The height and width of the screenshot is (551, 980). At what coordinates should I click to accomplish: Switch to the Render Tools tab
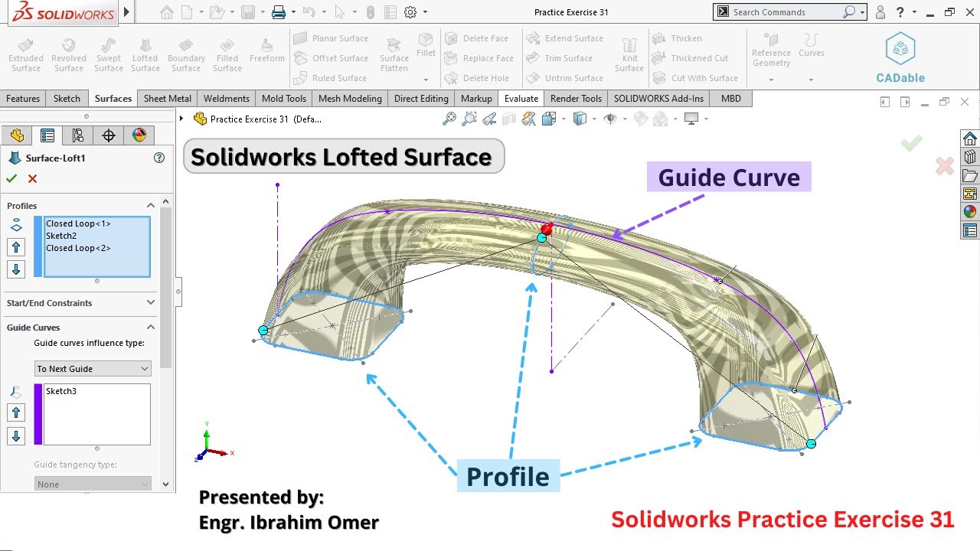(576, 99)
